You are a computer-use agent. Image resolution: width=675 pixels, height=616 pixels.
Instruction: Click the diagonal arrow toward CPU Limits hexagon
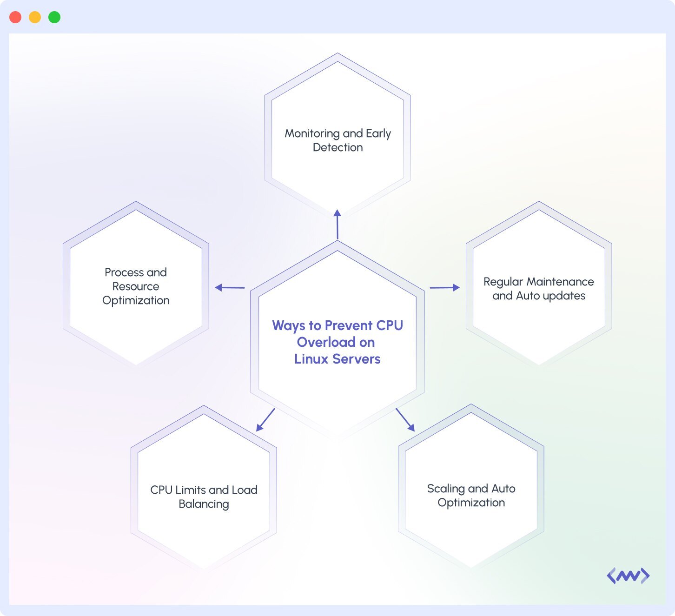(x=265, y=420)
